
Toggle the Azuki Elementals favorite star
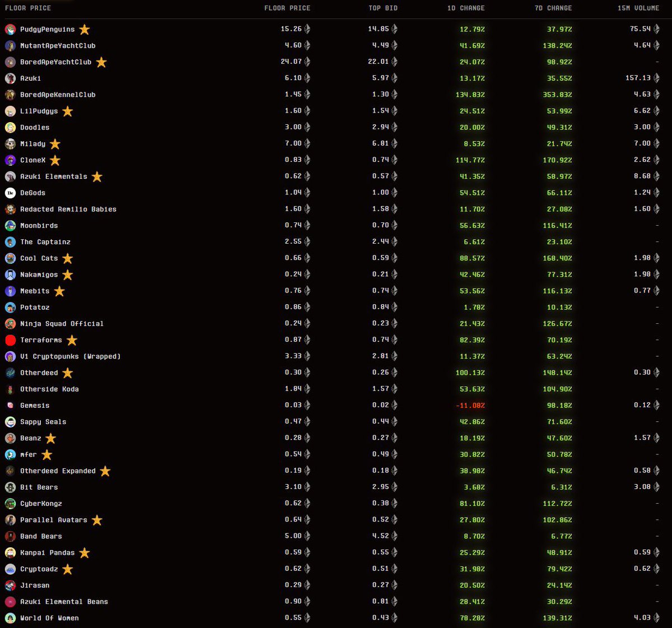click(97, 176)
